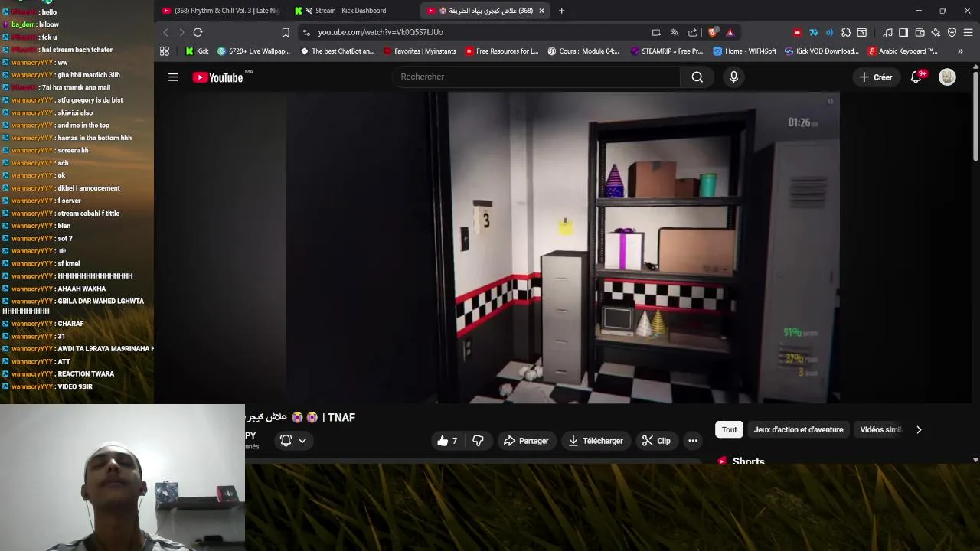Go back using browser back arrow
980x551 pixels.
[x=165, y=32]
